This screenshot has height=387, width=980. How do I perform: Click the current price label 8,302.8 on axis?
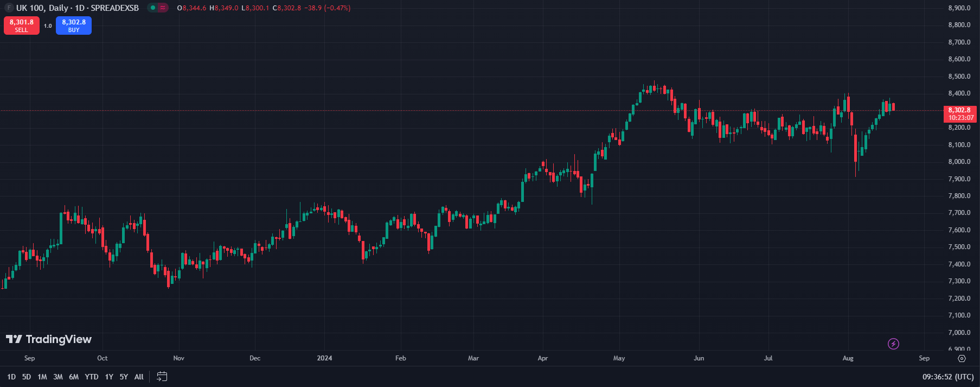point(959,110)
